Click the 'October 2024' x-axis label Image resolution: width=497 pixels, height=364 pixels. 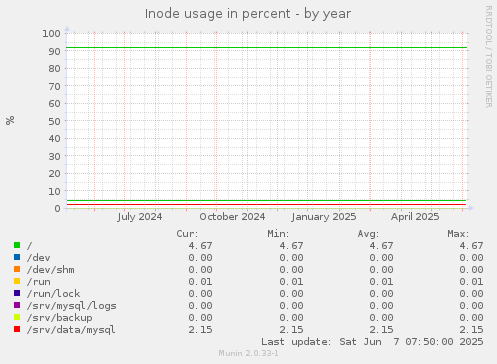coord(232,217)
